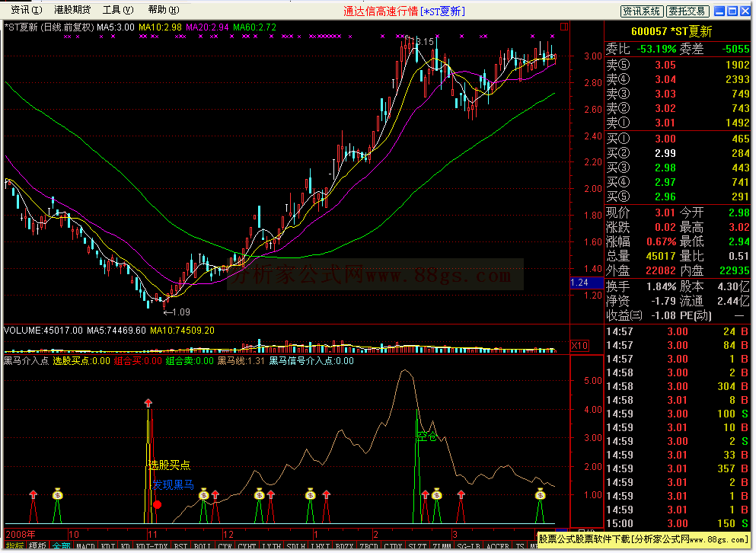
Task: Click the red layout toggle icon above the chart
Action: [x=563, y=27]
